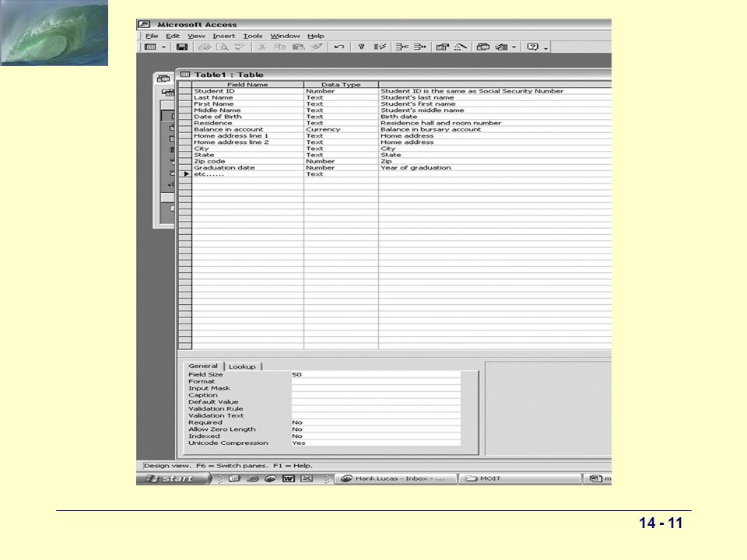747x560 pixels.
Task: Expand the View button dropdown arrow
Action: coord(163,47)
